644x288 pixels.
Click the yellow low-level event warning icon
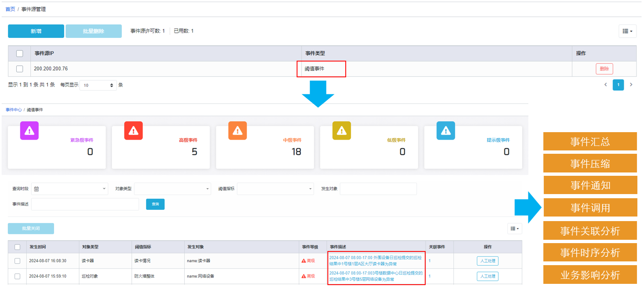tap(342, 130)
